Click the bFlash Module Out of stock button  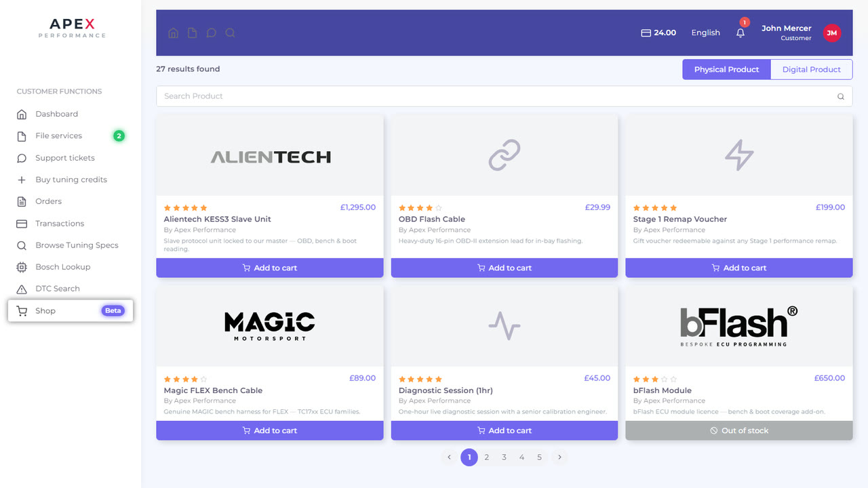(739, 430)
